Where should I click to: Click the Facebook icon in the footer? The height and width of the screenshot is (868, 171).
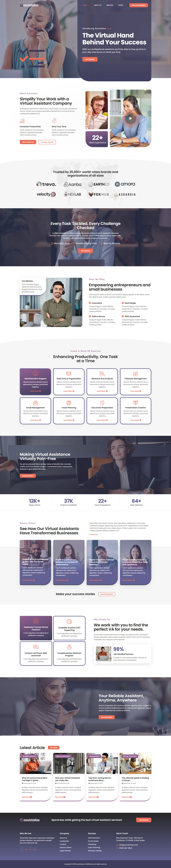22,850
